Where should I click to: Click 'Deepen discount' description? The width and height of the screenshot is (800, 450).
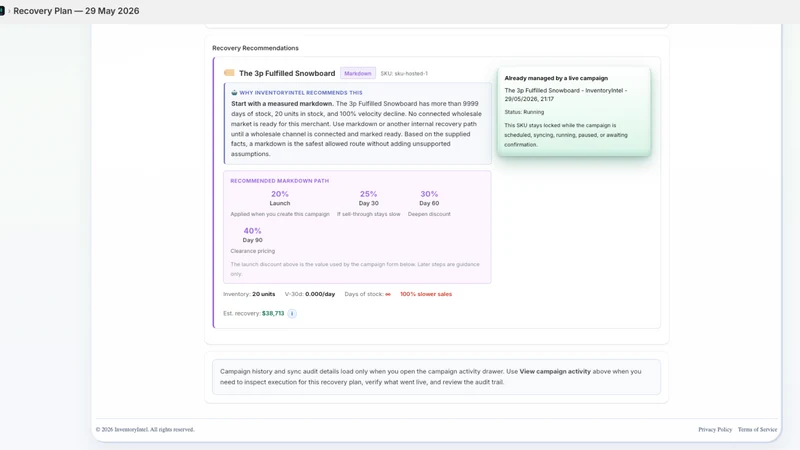tap(429, 214)
